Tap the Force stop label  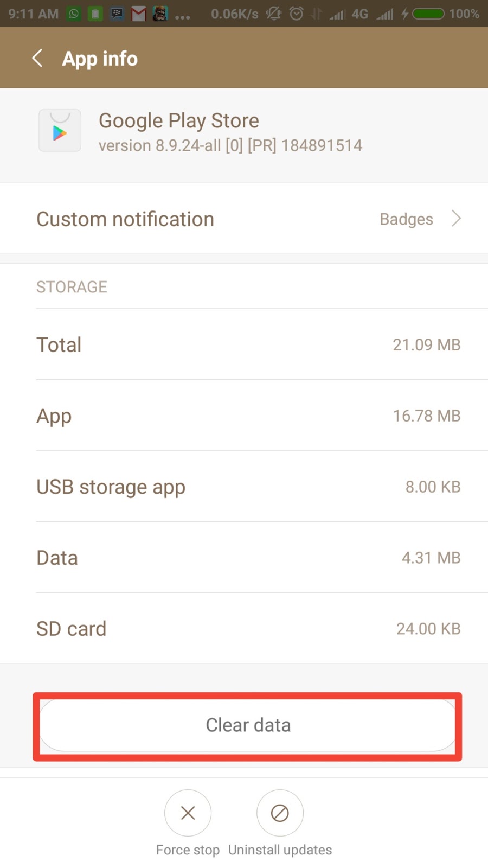point(188,850)
